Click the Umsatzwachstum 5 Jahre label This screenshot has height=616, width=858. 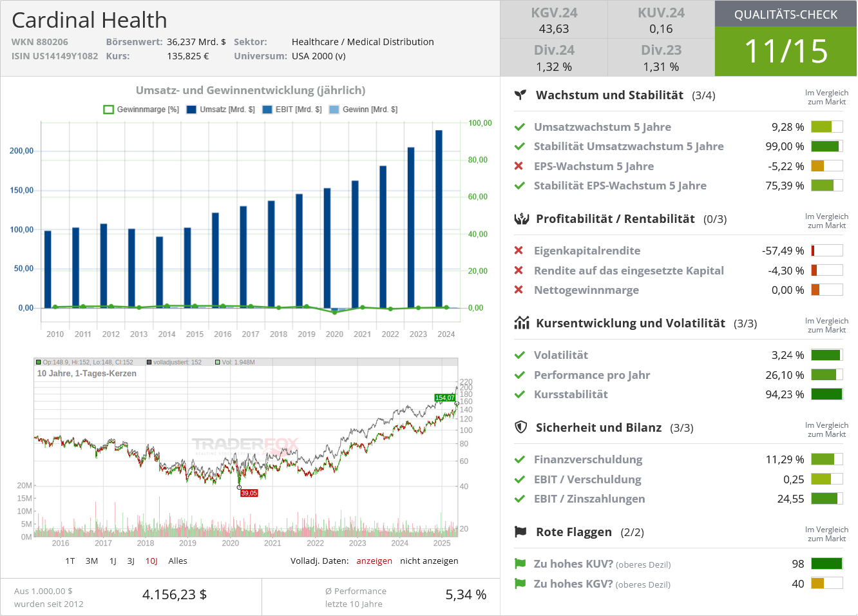602,127
